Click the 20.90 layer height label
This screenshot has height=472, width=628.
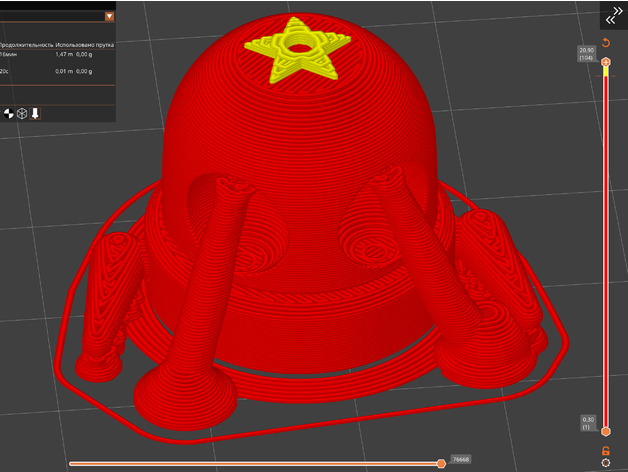click(586, 54)
